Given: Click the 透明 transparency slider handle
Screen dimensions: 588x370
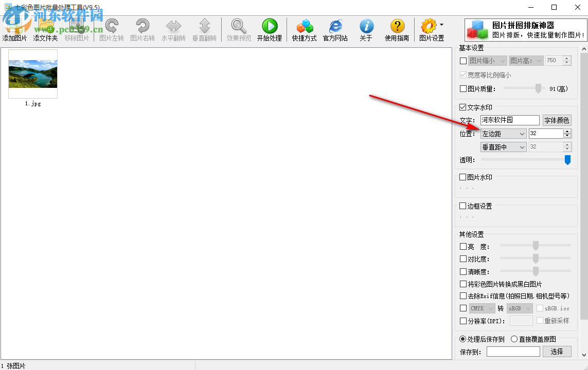Looking at the screenshot, I should tap(567, 160).
